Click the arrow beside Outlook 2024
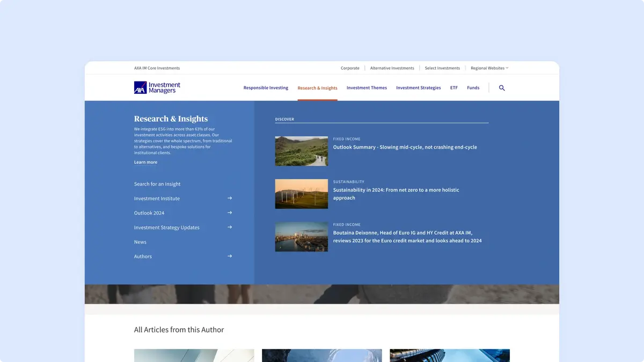The width and height of the screenshot is (644, 362). (x=230, y=213)
